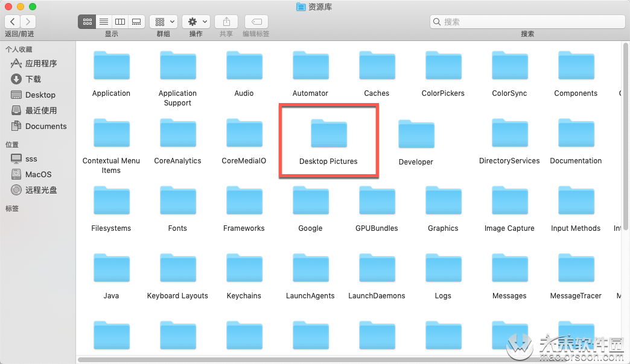
Task: Select the GPUBundles folder
Action: (377, 200)
